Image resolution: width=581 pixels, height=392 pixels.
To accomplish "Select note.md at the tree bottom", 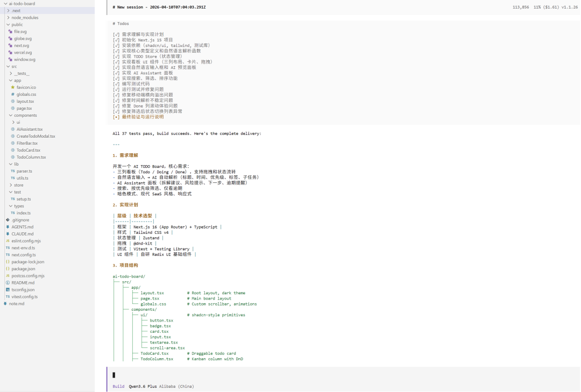I will [17, 303].
